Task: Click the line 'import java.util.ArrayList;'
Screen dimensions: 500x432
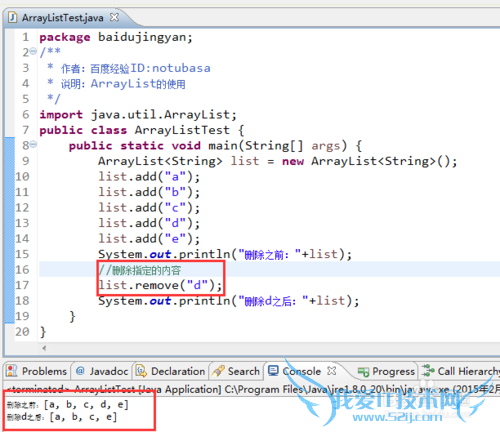Action: point(138,115)
